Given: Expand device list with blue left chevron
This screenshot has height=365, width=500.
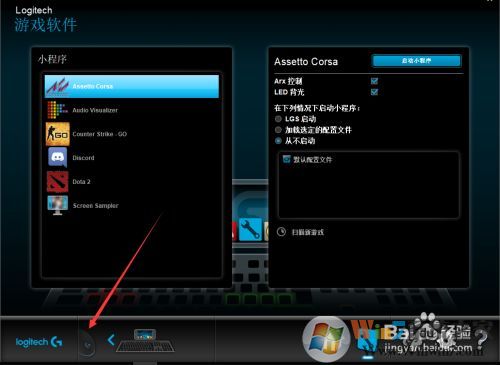Looking at the screenshot, I should pyautogui.click(x=111, y=340).
